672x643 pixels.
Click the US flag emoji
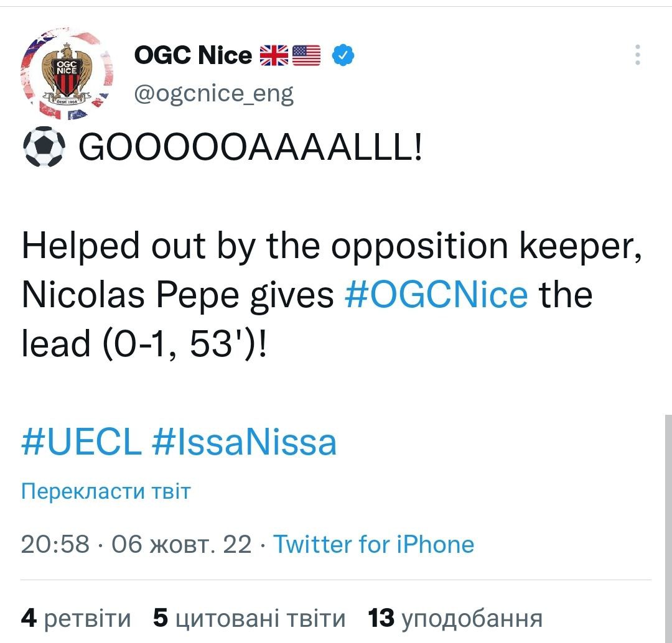[x=306, y=56]
